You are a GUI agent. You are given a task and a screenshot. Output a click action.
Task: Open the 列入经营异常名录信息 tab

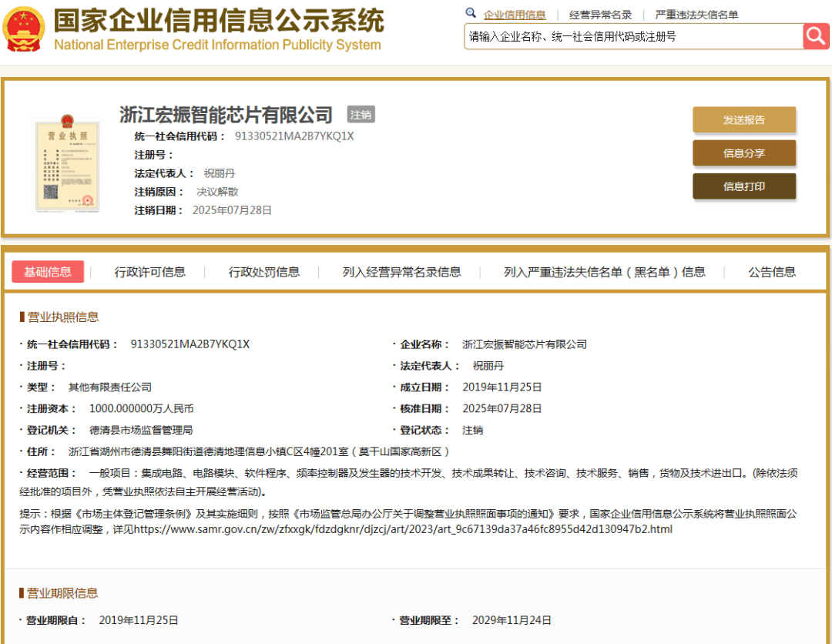click(400, 272)
